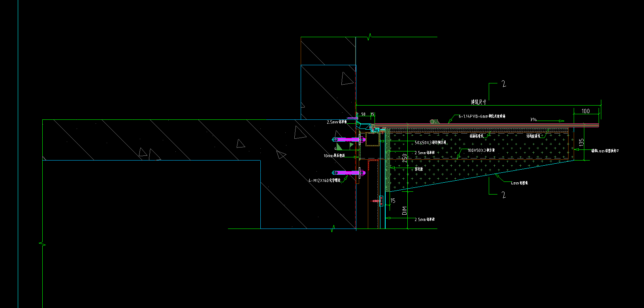
Task: Select the slope direction arrow after 3%
Action: (551, 121)
